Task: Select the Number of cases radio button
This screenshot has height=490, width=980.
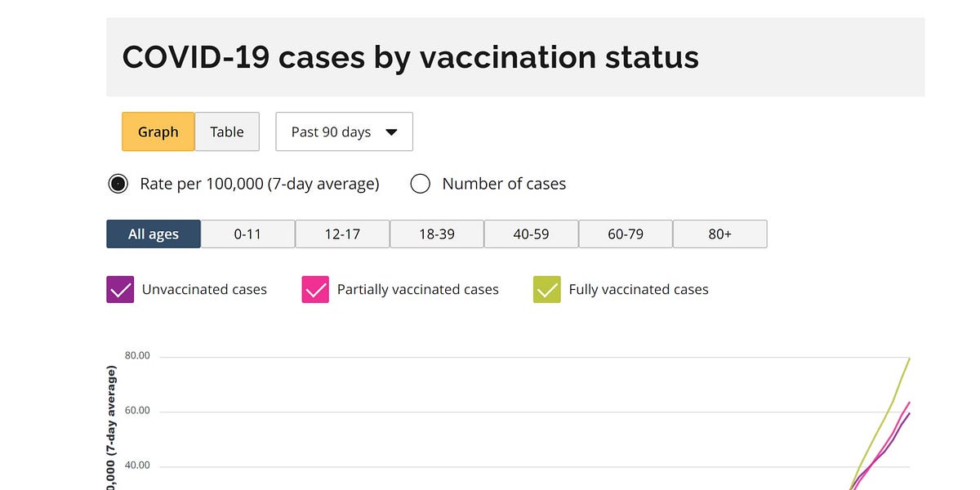Action: (x=421, y=184)
